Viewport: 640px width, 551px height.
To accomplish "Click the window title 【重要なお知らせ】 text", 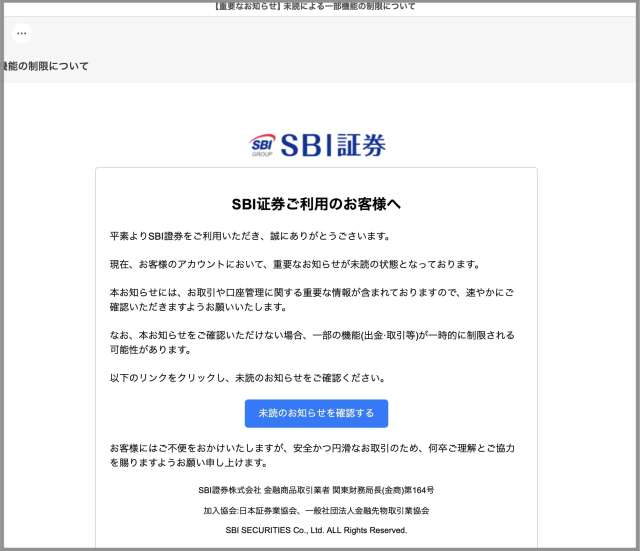I will (315, 6).
